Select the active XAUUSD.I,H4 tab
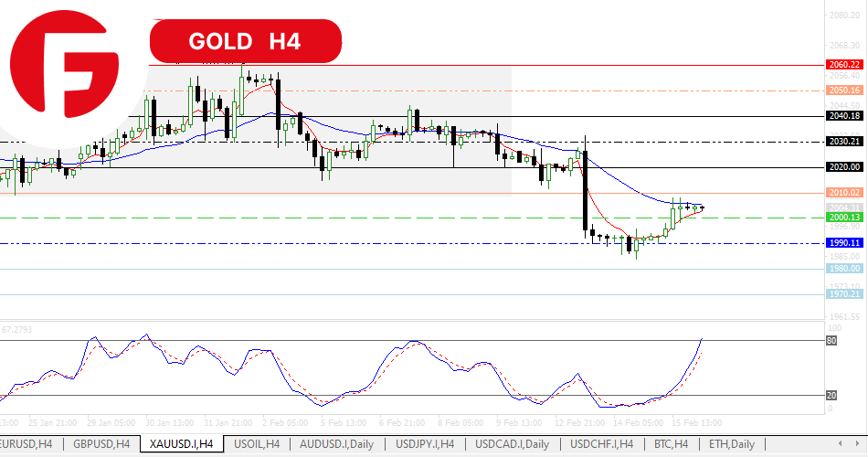The height and width of the screenshot is (457, 868). (x=180, y=444)
